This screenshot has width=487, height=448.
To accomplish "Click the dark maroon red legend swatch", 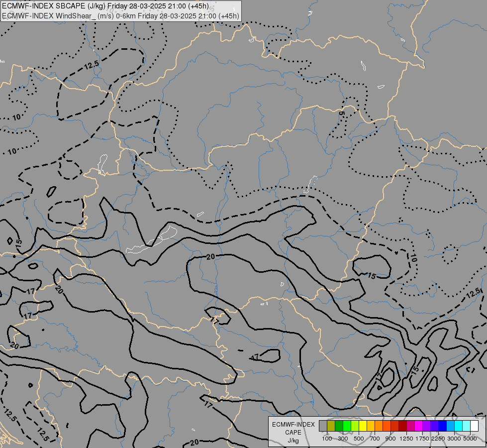I will [403, 426].
